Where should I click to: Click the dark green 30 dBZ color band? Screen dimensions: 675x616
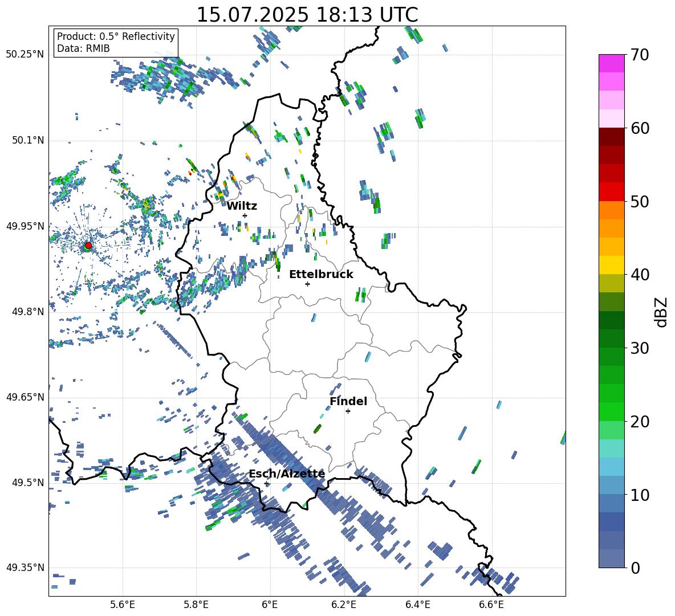(611, 338)
